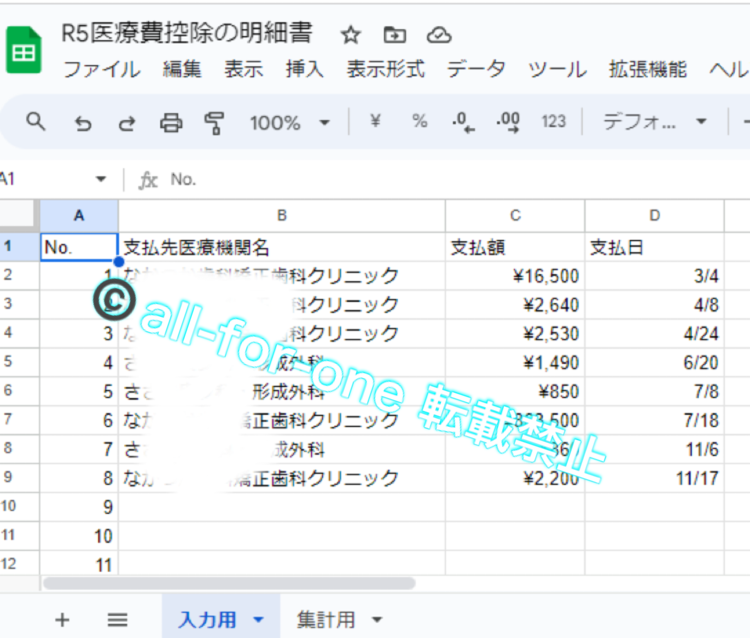Screen dimensions: 750x638
Task: Select column D header
Action: pyautogui.click(x=654, y=216)
